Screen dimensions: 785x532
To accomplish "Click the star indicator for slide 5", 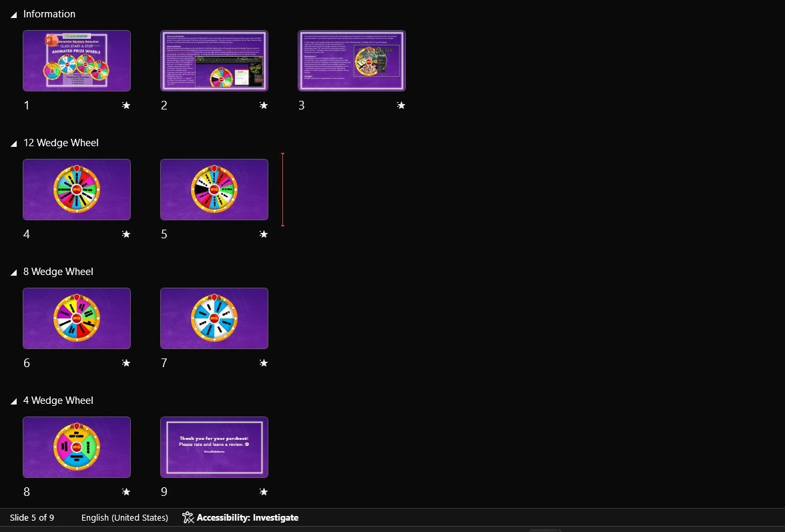I will point(264,234).
